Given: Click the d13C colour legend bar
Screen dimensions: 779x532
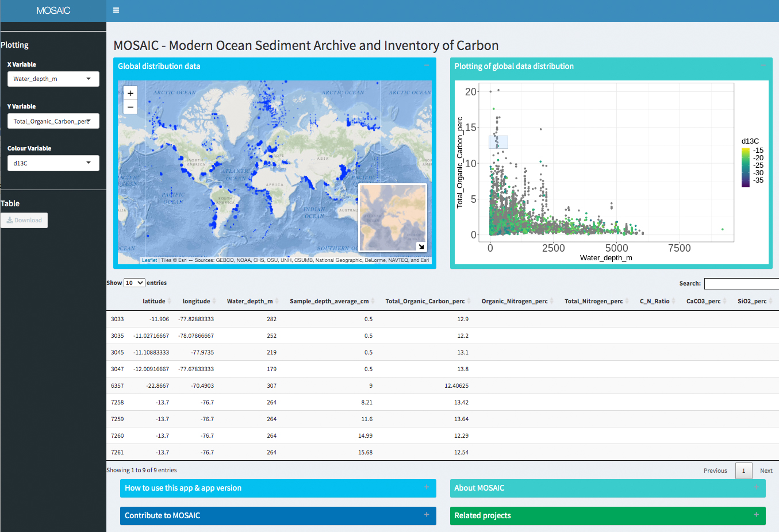Looking at the screenshot, I should pyautogui.click(x=746, y=167).
